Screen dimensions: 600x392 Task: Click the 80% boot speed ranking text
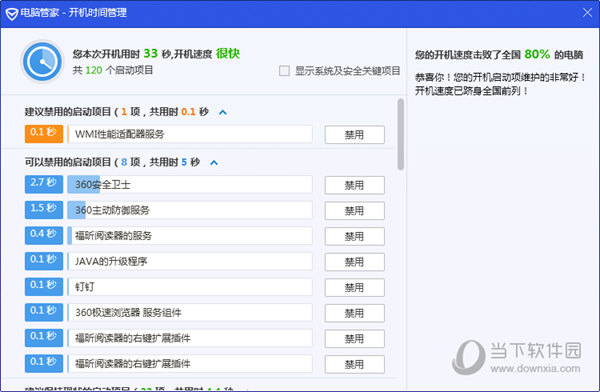(537, 54)
